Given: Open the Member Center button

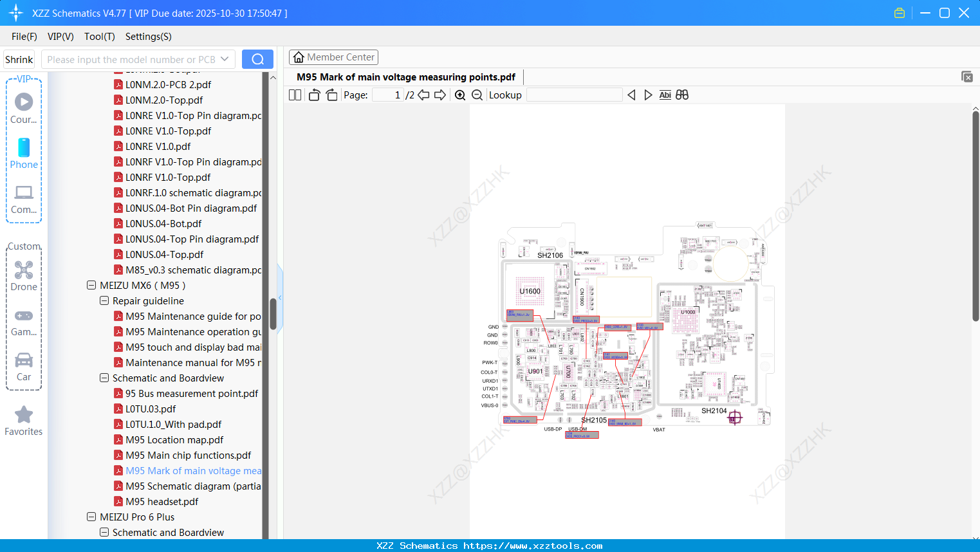Looking at the screenshot, I should coord(333,57).
